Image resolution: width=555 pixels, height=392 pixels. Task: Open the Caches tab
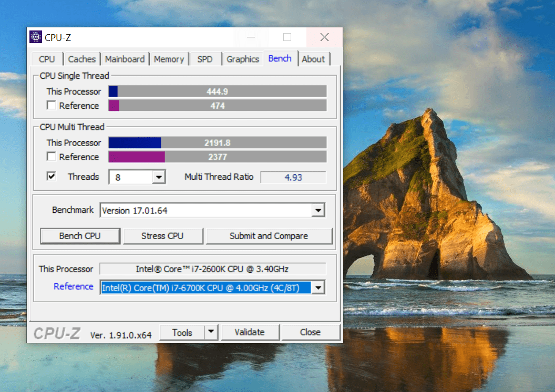pyautogui.click(x=82, y=59)
